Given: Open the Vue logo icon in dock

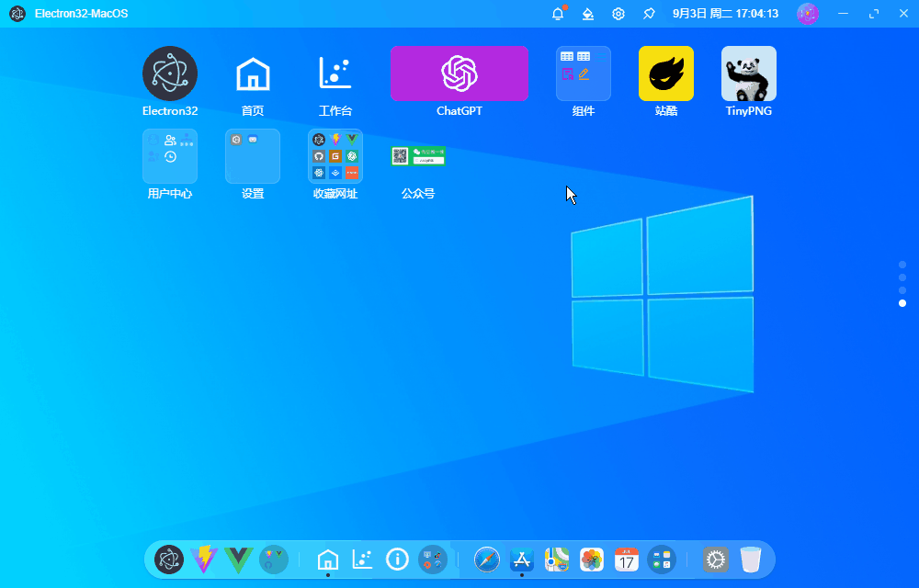Looking at the screenshot, I should click(239, 560).
